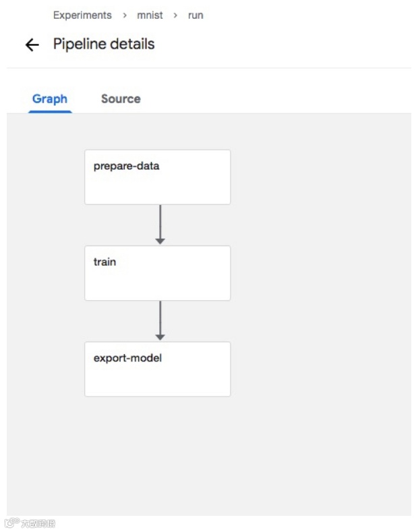The width and height of the screenshot is (416, 532).
Task: Click the Pipeline details page title
Action: (104, 45)
